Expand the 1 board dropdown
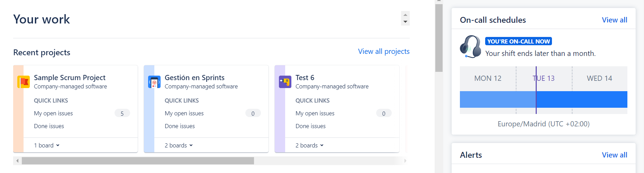Viewport: 644px width, 173px height. coord(47,145)
